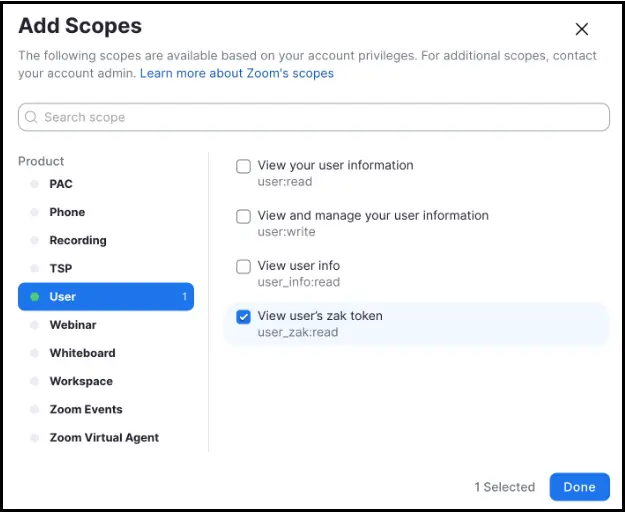This screenshot has width=625, height=512.
Task: Check View and manage your user information
Action: point(243,216)
